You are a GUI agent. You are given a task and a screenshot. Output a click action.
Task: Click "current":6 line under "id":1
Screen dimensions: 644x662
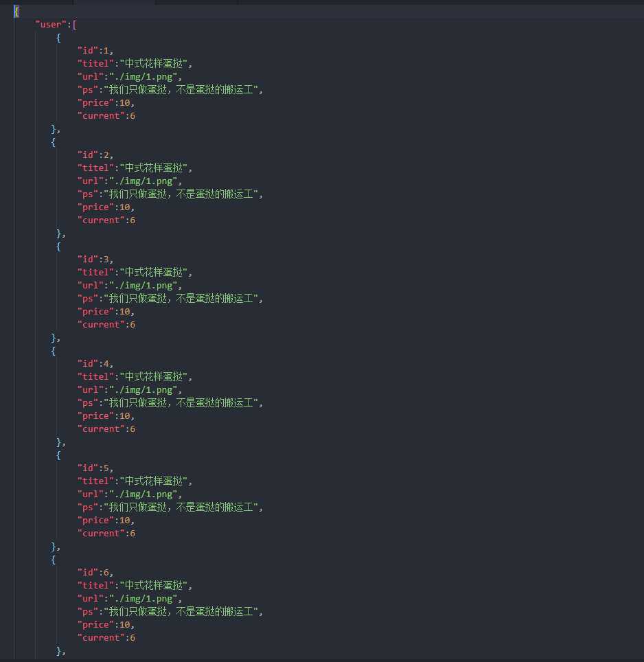[x=106, y=116]
